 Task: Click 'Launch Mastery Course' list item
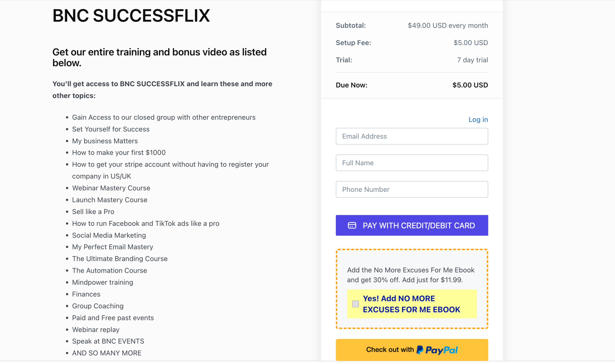point(109,200)
